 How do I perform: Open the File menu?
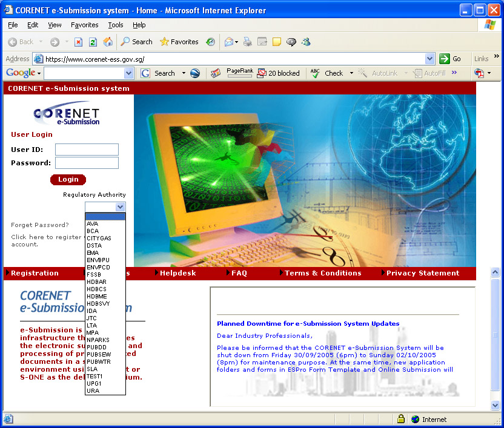[13, 25]
